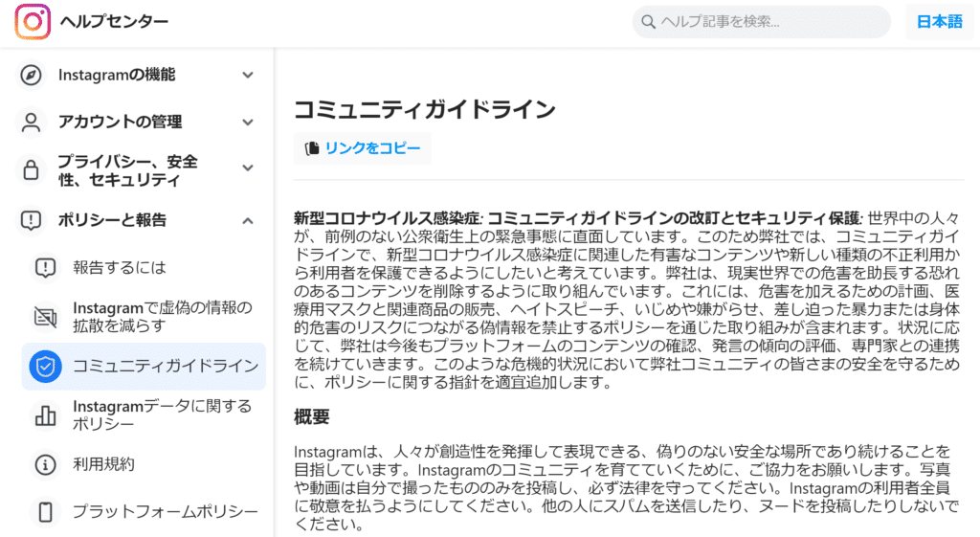Viewport: 980px width, 537px height.
Task: Click the info circle icon beside 利用規約
Action: (45, 464)
